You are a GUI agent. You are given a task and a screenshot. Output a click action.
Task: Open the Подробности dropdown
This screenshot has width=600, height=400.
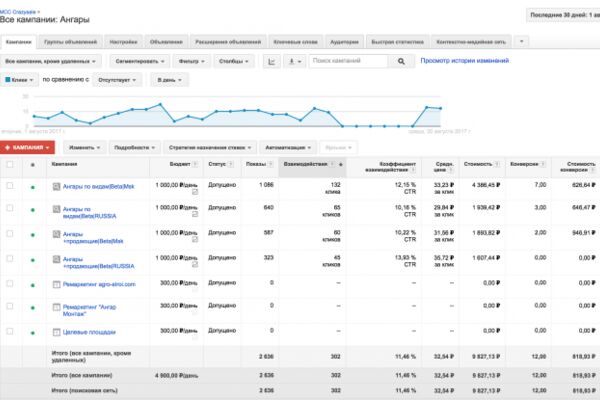[x=134, y=147]
